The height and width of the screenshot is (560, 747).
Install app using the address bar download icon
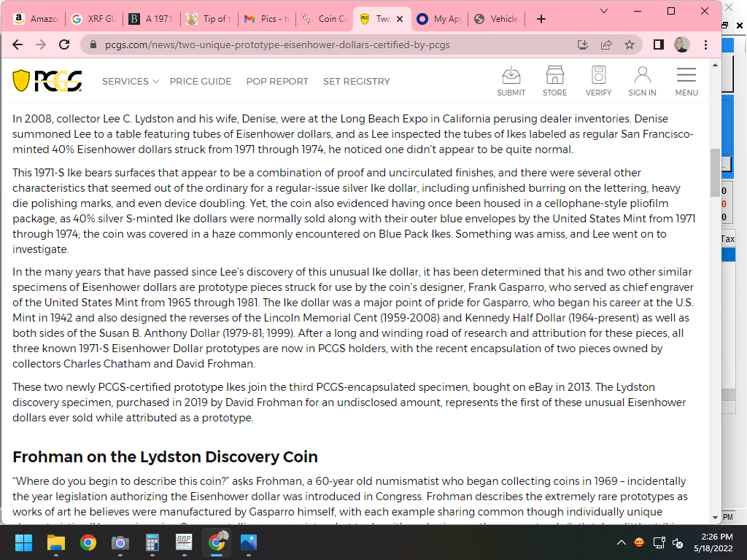tap(582, 44)
